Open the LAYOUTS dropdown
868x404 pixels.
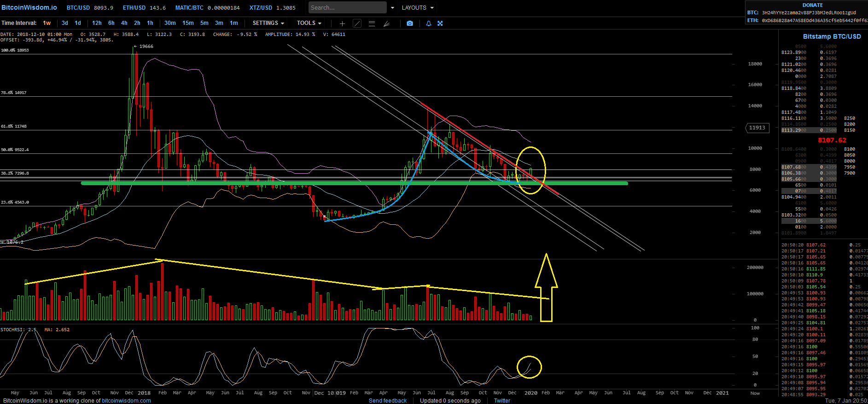418,8
